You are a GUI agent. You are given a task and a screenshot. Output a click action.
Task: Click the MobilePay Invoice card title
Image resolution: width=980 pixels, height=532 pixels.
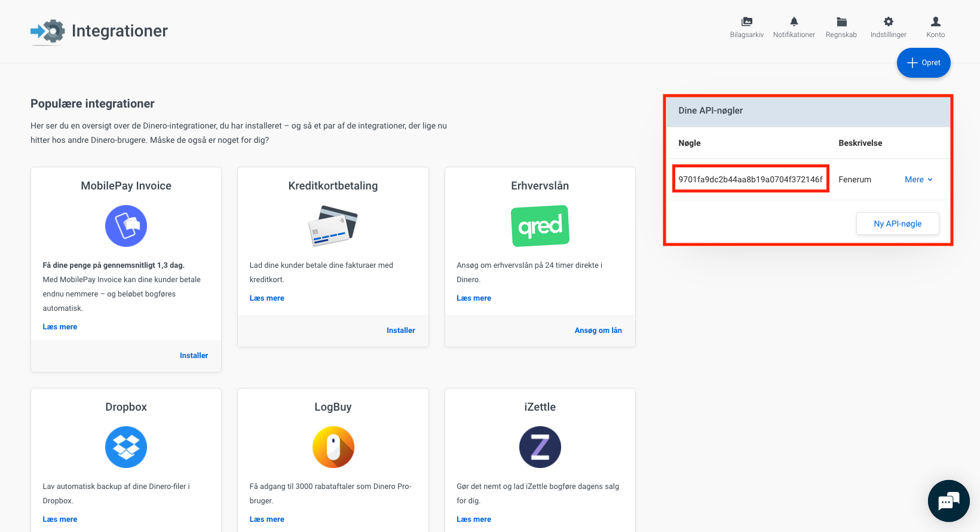(x=126, y=186)
